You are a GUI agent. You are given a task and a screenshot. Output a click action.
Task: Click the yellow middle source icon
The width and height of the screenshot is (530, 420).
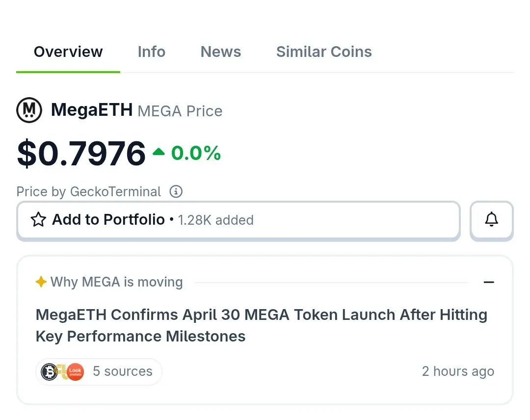[x=62, y=371]
